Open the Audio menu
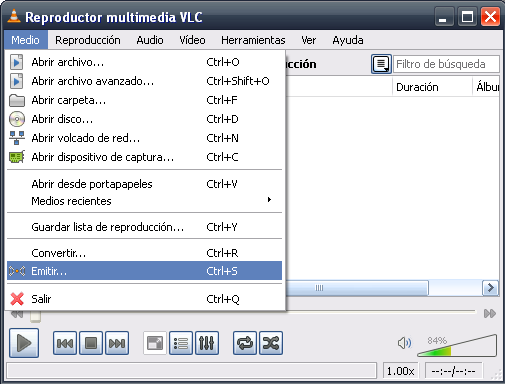Viewport: 505px width, 384px height. [150, 40]
